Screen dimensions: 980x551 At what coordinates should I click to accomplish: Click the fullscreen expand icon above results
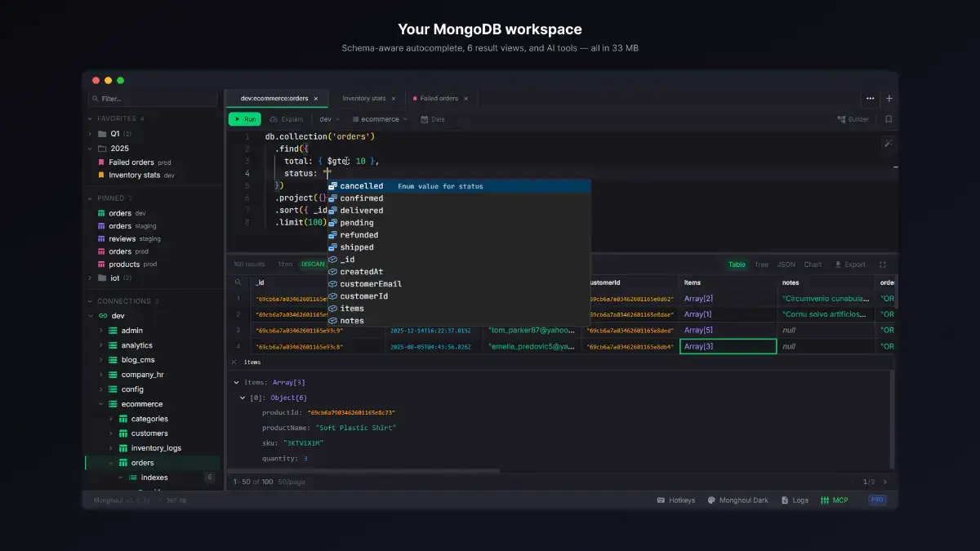click(x=884, y=264)
